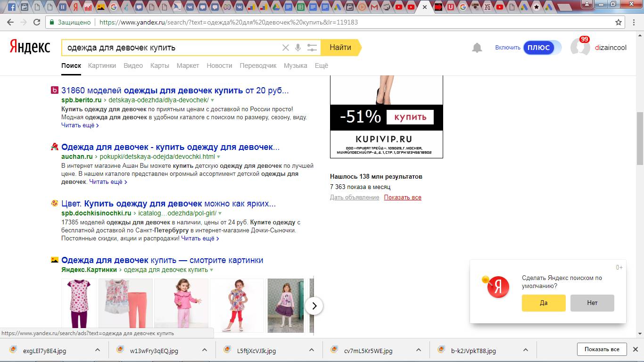Clear the search field with the X icon
644x362 pixels.
coord(285,48)
